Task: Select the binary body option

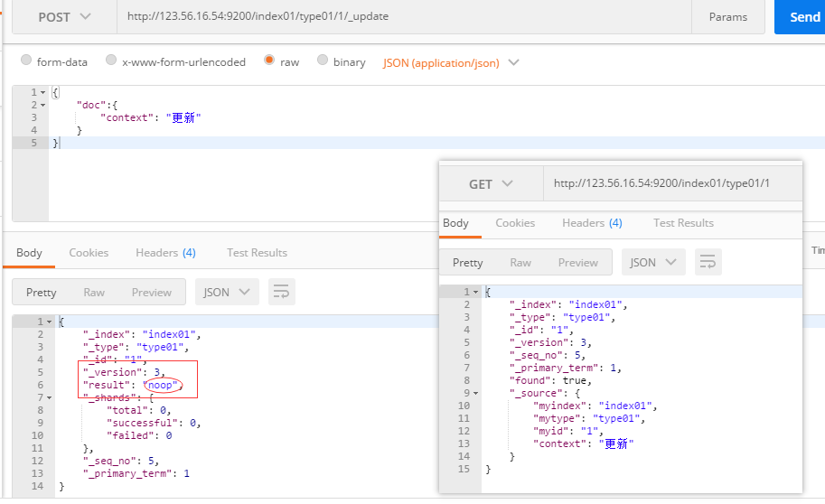Action: point(323,60)
